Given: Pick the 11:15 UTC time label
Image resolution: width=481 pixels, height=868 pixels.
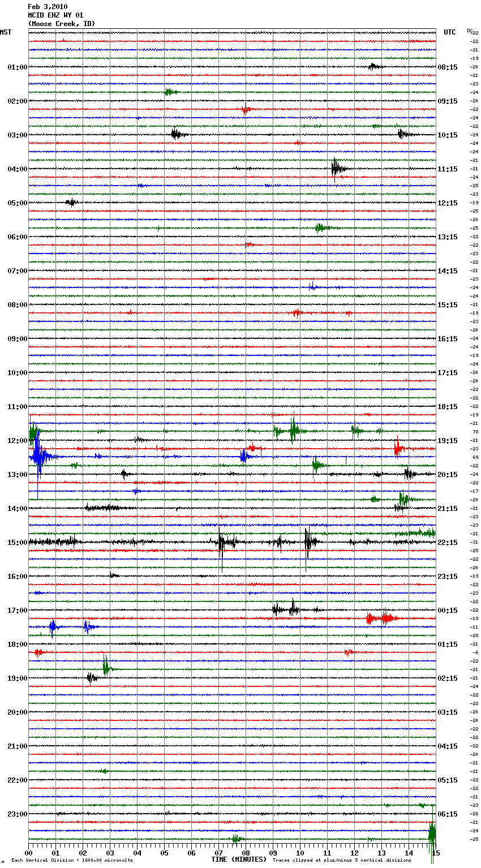Looking at the screenshot, I should 448,169.
